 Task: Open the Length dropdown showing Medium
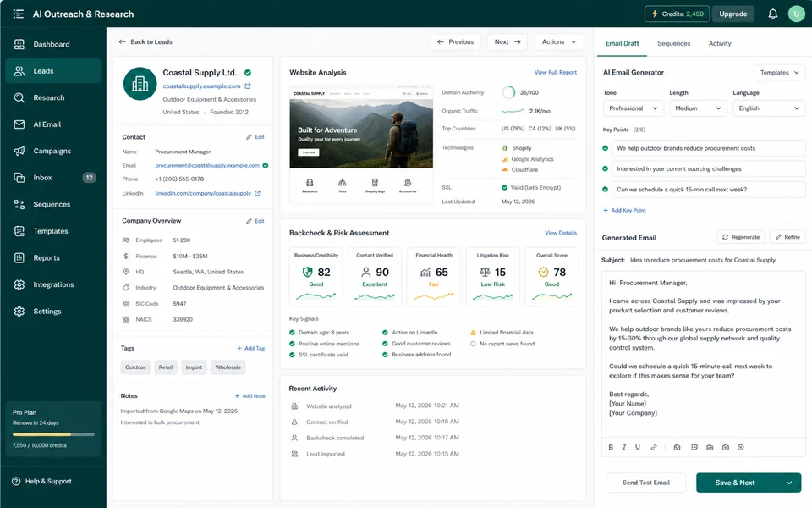(698, 108)
